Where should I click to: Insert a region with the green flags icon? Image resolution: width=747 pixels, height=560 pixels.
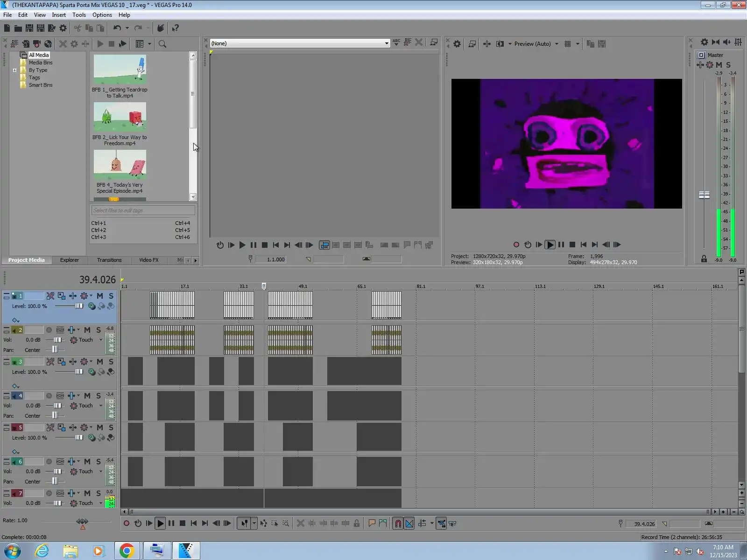click(x=383, y=524)
